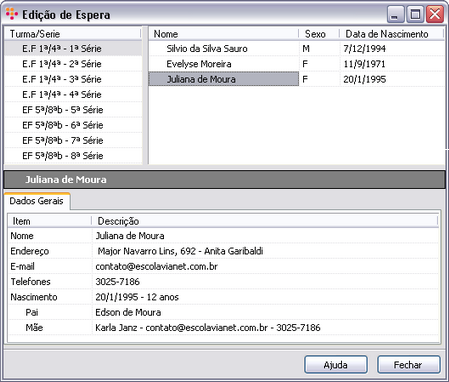Select EF 5ª/8ªb - 8ª Série class
Image resolution: width=449 pixels, height=382 pixels.
point(73,156)
